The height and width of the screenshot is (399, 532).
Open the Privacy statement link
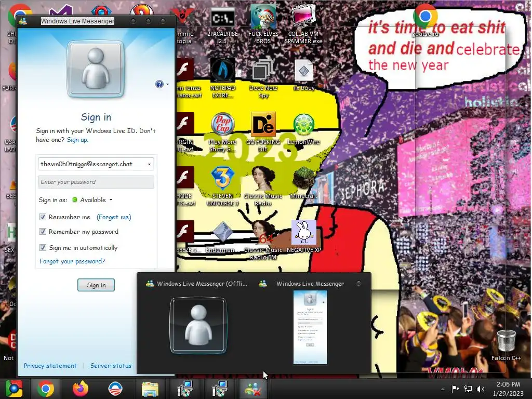click(x=50, y=366)
